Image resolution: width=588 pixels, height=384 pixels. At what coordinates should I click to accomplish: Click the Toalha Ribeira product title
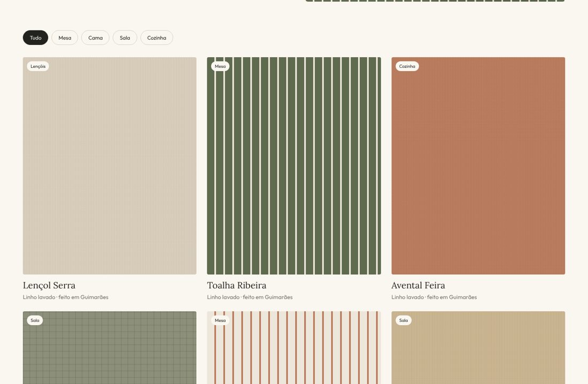pyautogui.click(x=237, y=285)
